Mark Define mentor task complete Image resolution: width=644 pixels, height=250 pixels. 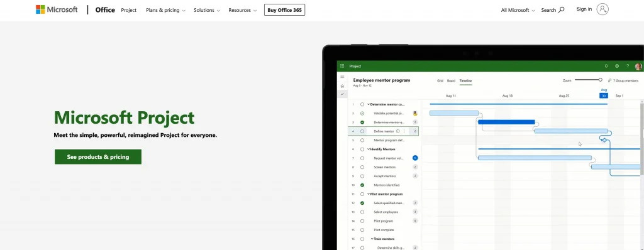(362, 131)
